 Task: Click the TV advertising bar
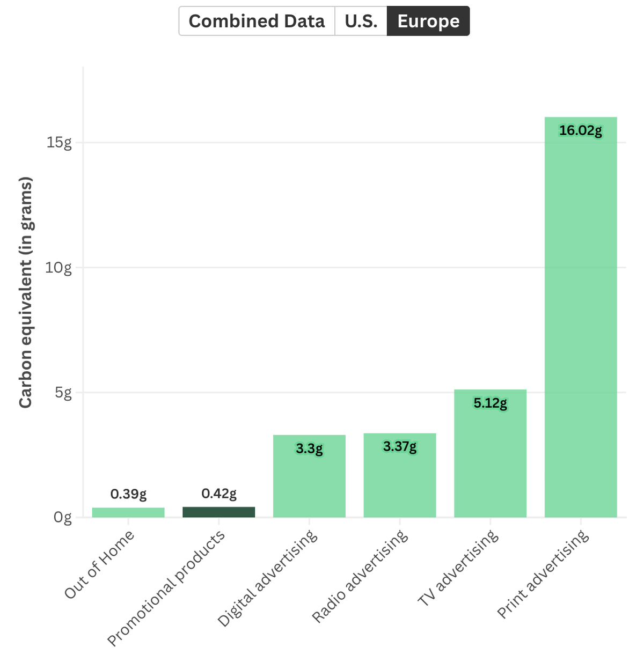[490, 453]
